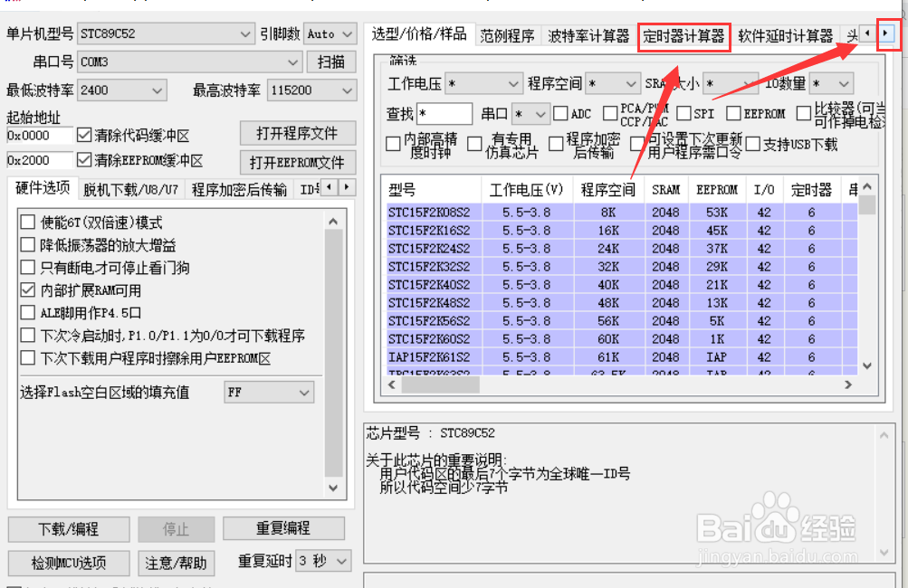This screenshot has width=908, height=588.
Task: Toggle 清除EEPROM缓冲区 checkbox
Action: coord(84,160)
